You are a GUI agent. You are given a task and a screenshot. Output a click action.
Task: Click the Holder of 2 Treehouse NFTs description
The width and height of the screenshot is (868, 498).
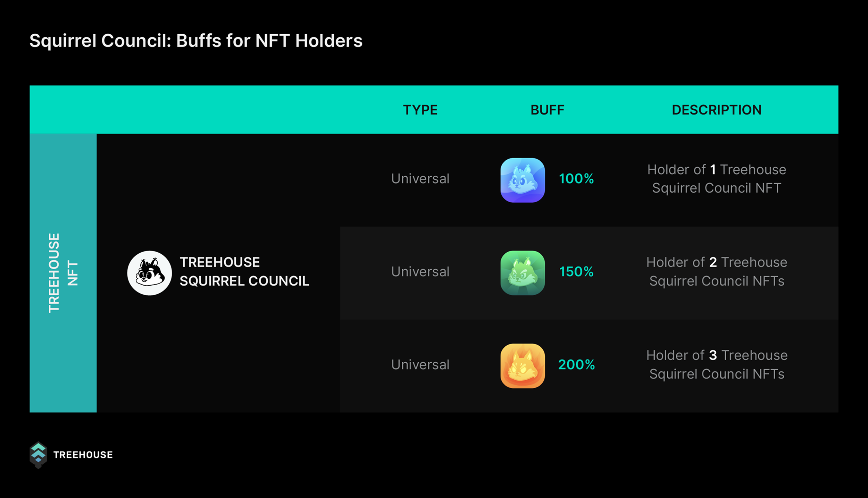[x=717, y=272]
